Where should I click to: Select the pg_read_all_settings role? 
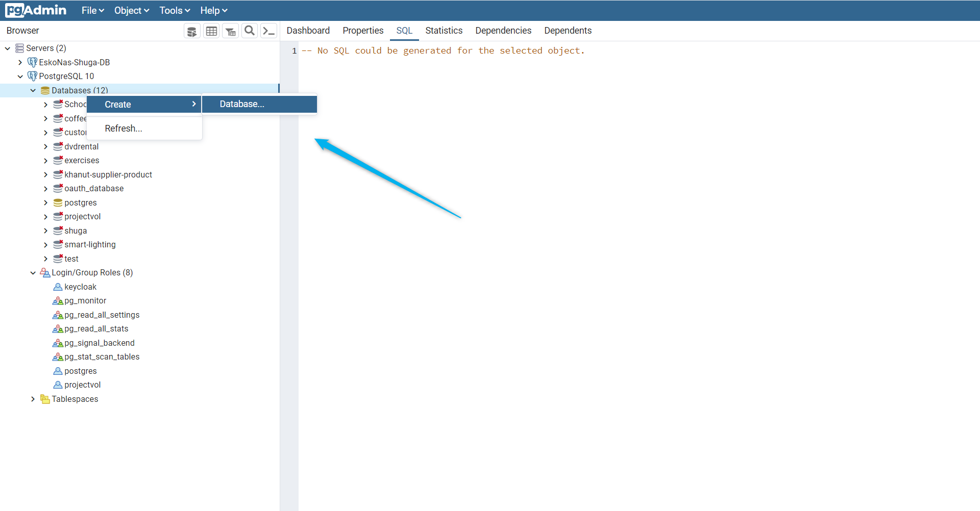coord(102,315)
